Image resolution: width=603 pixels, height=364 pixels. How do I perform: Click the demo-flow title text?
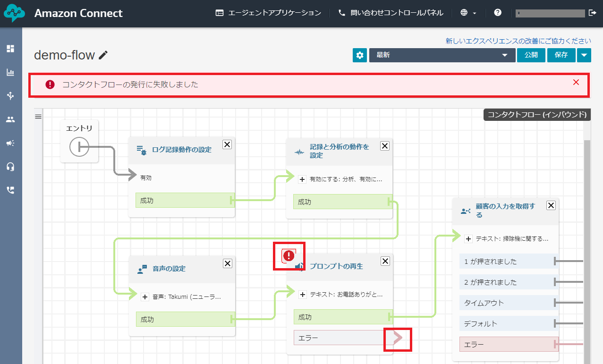click(x=64, y=55)
